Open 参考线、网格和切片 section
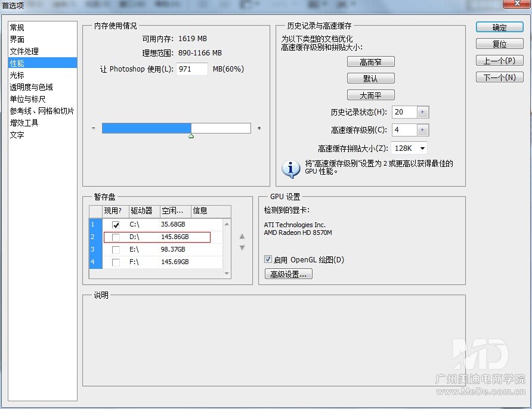 click(x=42, y=111)
